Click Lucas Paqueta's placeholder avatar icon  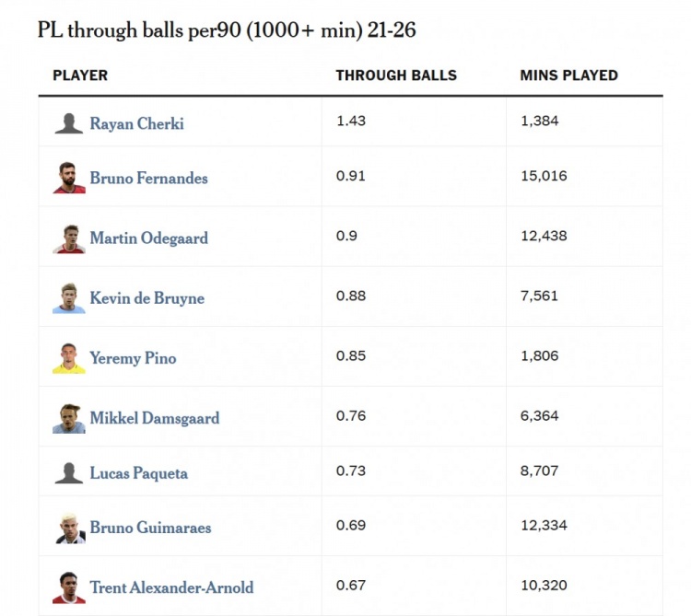[69, 473]
